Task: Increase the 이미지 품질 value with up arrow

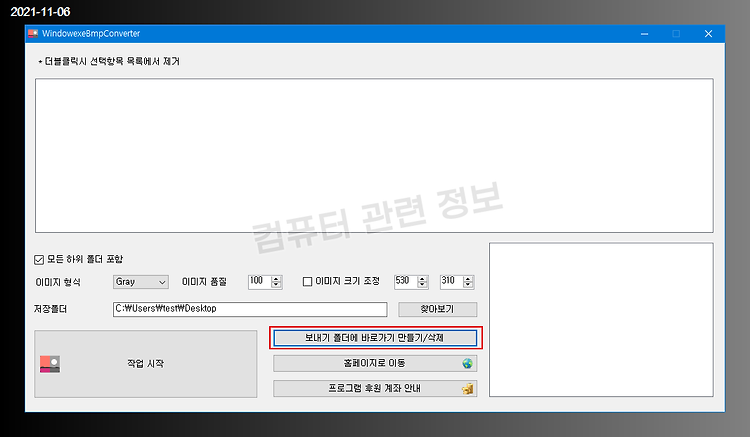Action: 276,279
